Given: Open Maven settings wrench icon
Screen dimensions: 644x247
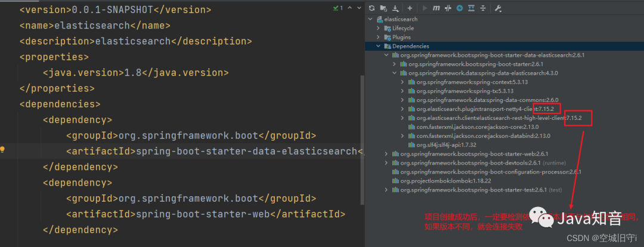Looking at the screenshot, I should [498, 8].
